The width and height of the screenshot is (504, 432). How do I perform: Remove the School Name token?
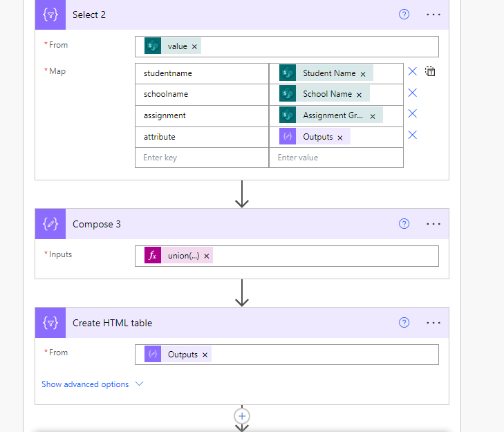(359, 95)
